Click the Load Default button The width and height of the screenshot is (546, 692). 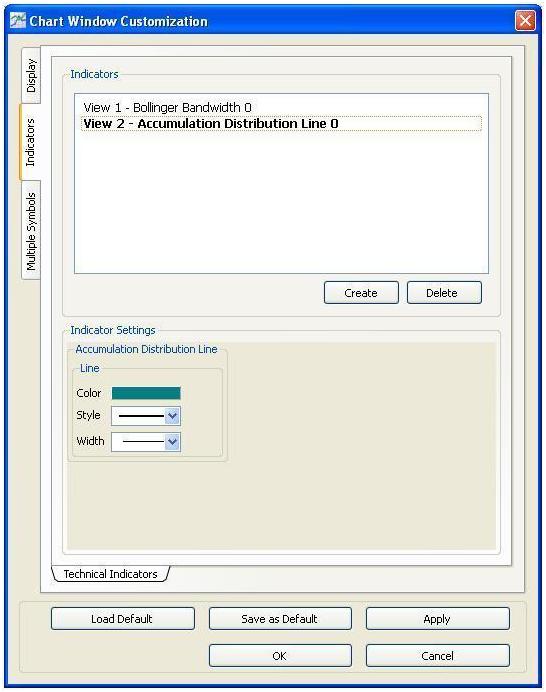tap(123, 619)
